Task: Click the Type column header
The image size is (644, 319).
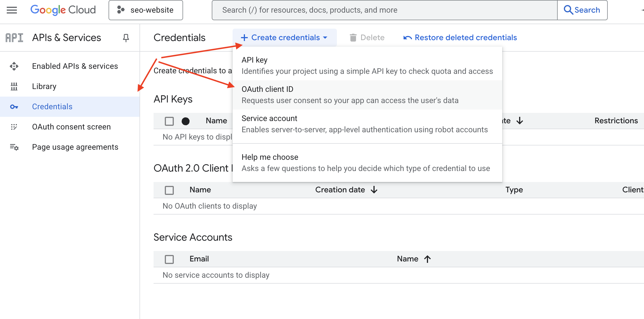Action: pos(514,190)
